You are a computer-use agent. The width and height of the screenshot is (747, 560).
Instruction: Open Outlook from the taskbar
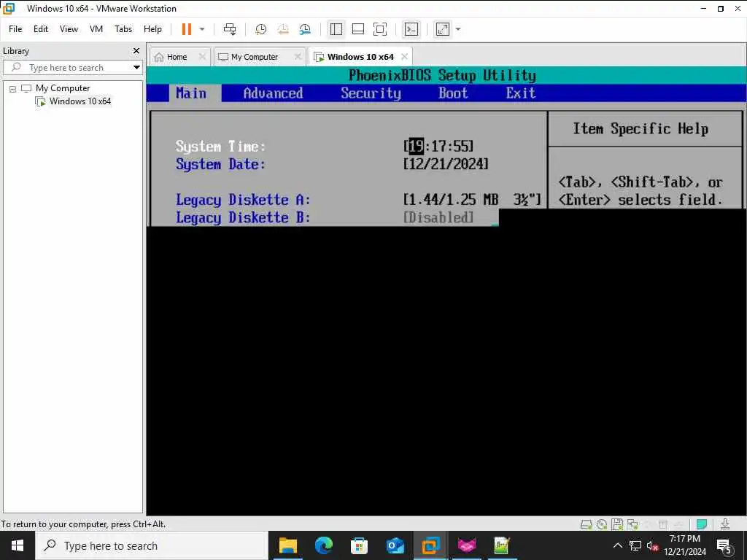(395, 545)
